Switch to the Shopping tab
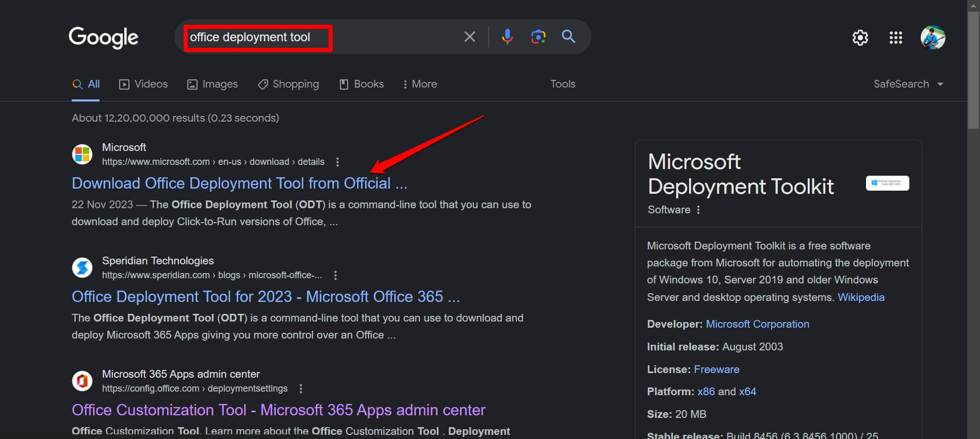The width and height of the screenshot is (980, 439). (288, 84)
